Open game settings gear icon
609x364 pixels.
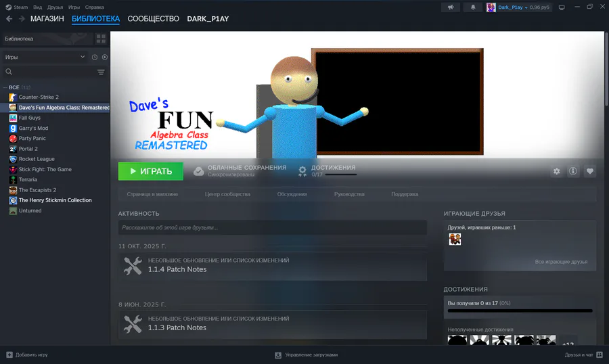pos(557,171)
